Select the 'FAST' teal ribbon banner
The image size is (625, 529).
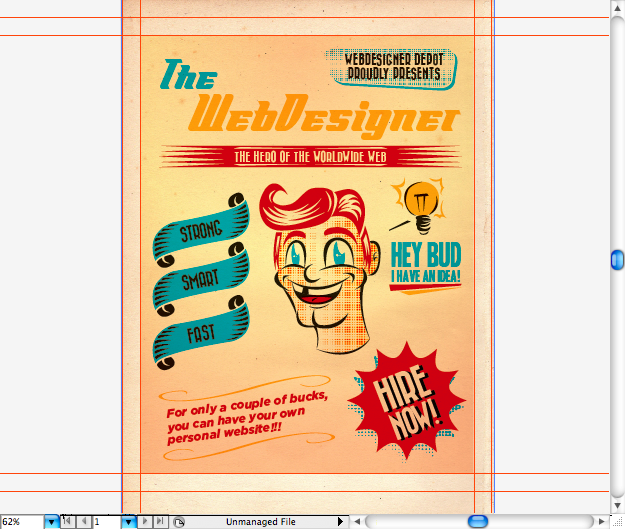(x=201, y=333)
